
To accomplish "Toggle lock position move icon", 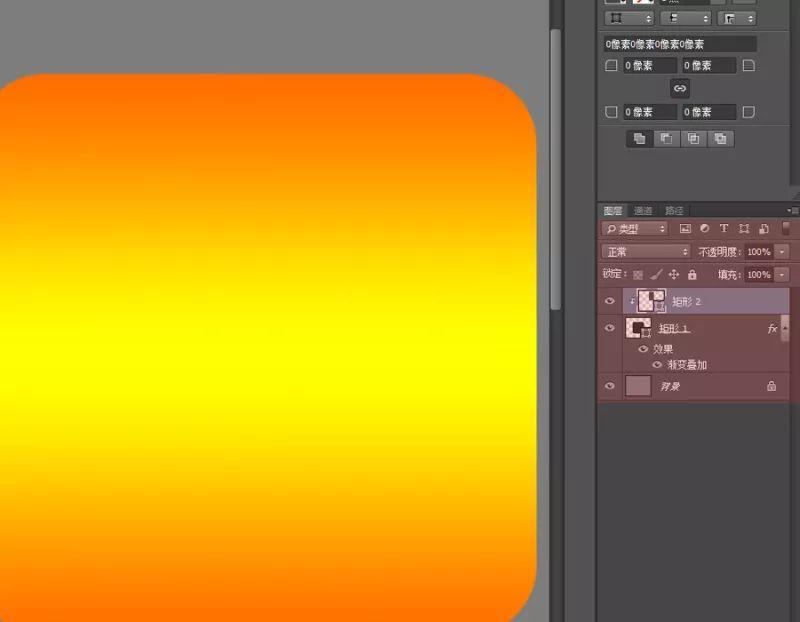I will point(674,275).
